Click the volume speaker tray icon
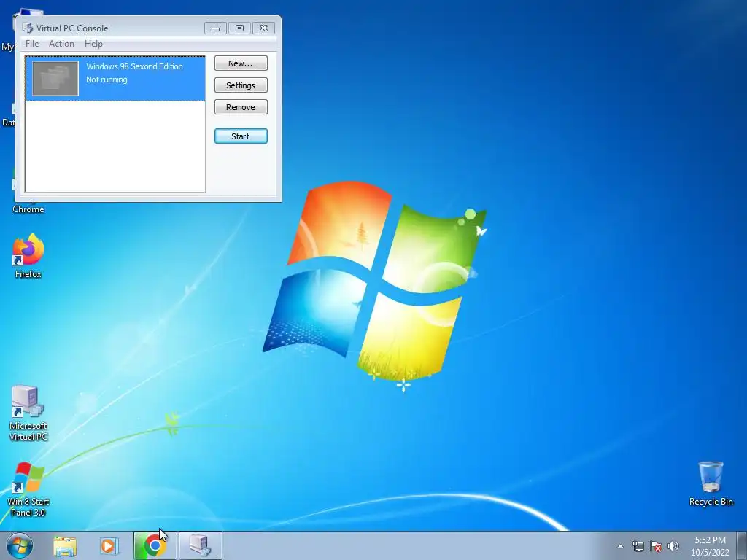Viewport: 747px width, 560px height. click(673, 546)
